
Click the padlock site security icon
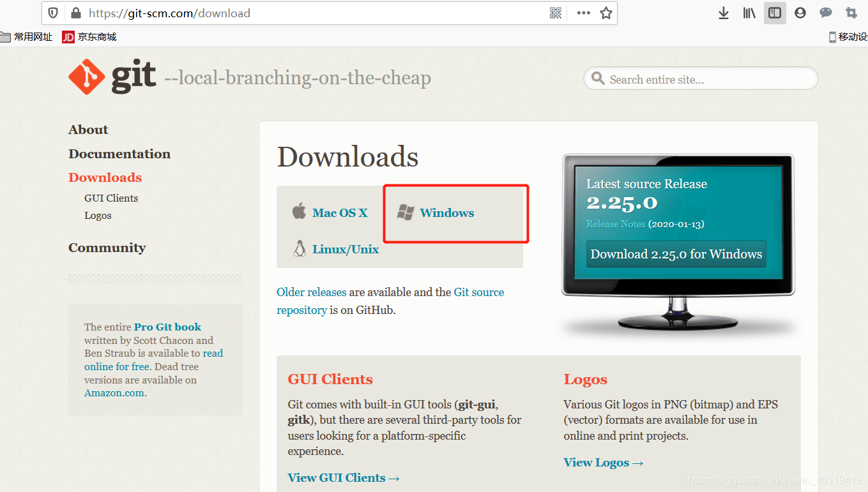point(75,13)
